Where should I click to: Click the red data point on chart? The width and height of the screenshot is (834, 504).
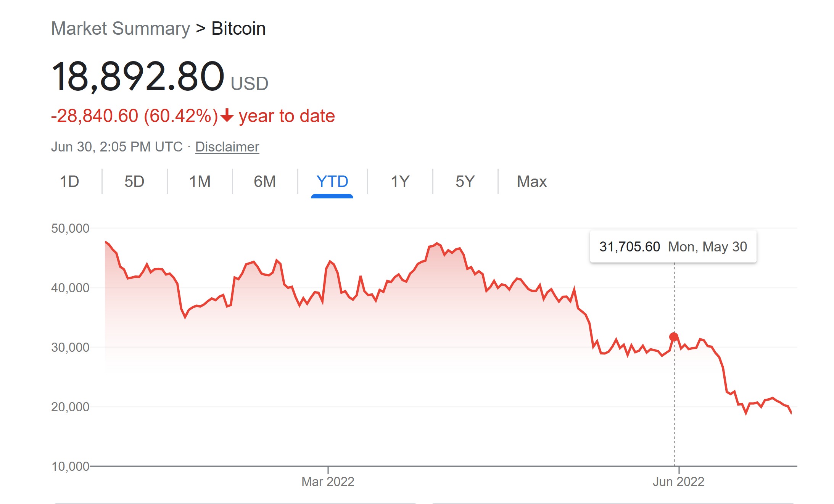pos(674,337)
